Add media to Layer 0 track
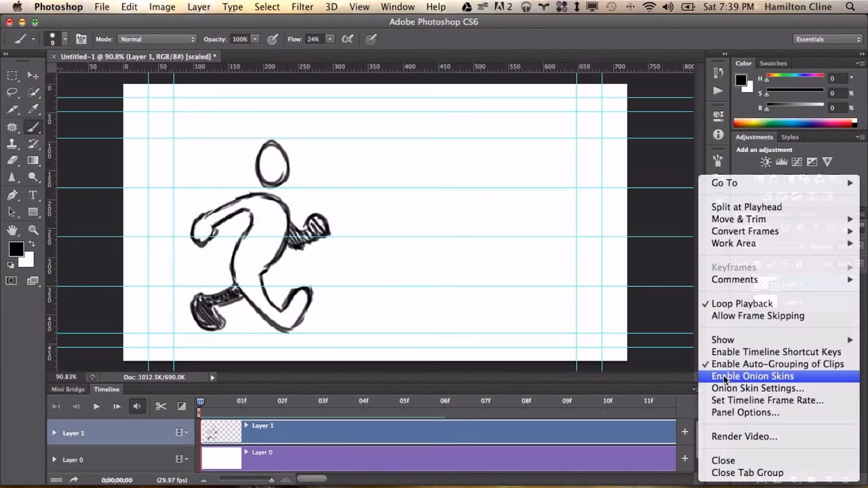Screen dimensions: 868x488 point(685,459)
